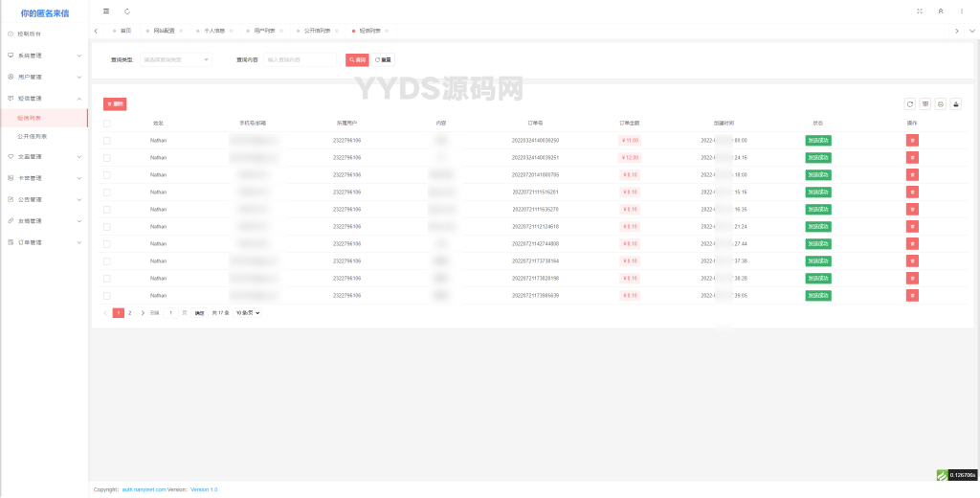The image size is (980, 498).
Task: Click the print icon in the table toolbar
Action: click(941, 103)
